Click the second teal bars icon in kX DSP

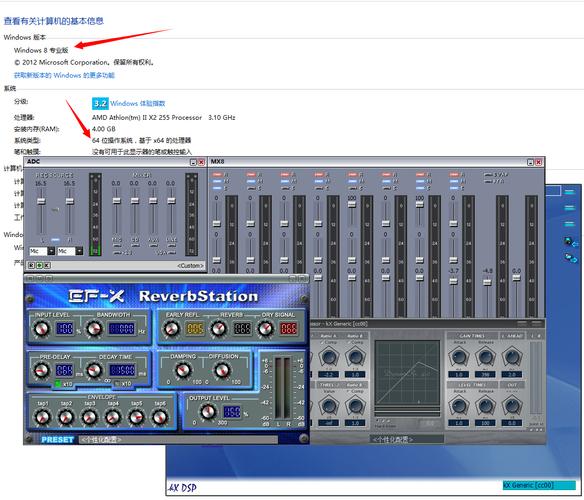coord(569,208)
